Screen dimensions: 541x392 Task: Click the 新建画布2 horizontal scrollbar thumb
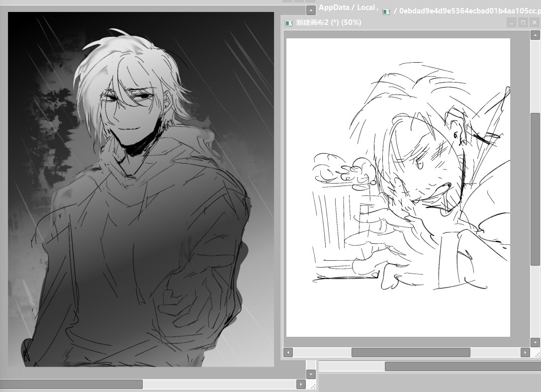411,352
